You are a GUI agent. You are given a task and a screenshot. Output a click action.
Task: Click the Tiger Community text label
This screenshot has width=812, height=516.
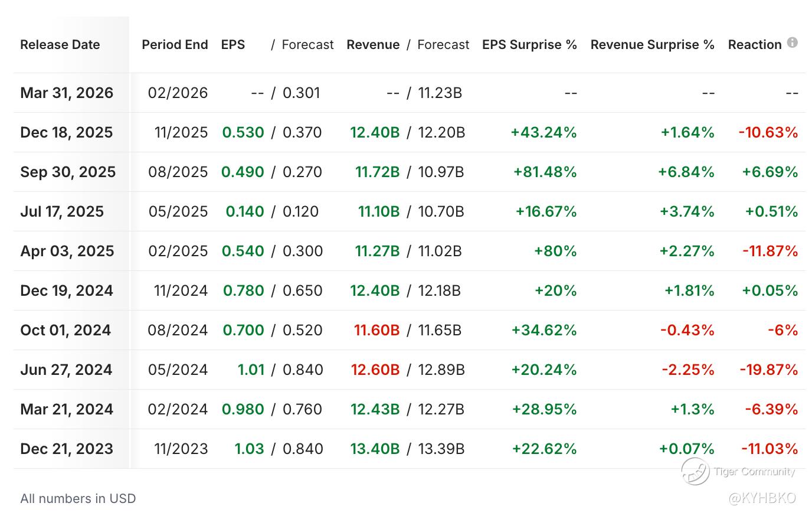pyautogui.click(x=754, y=471)
